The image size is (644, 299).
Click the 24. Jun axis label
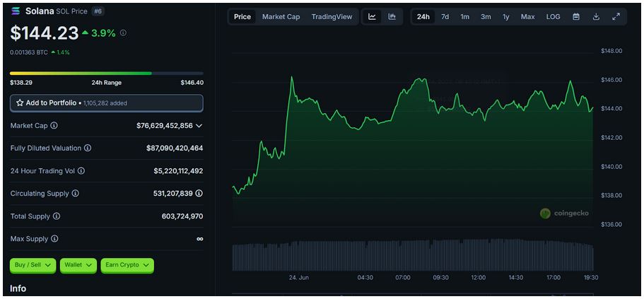pos(298,278)
